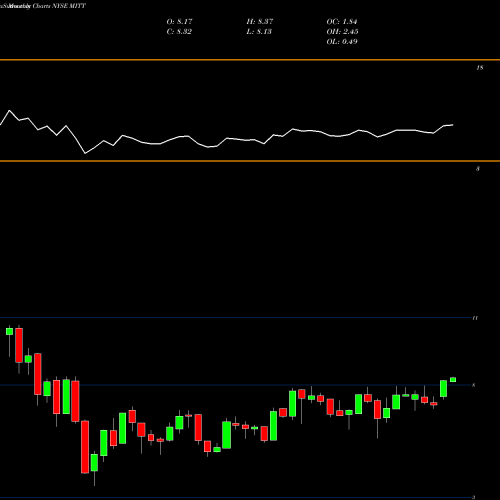
Task: Click the tallest red candle at the chart's lowest drop
Action: [x=85, y=447]
